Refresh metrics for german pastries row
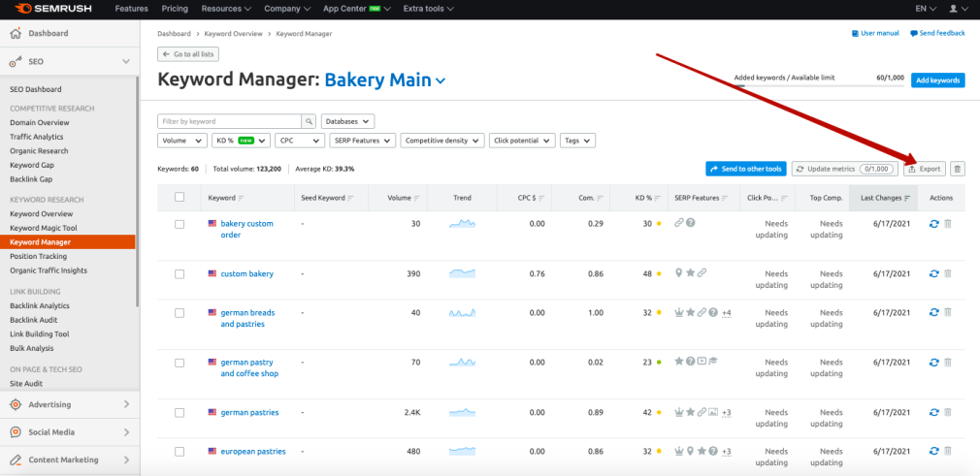This screenshot has height=476, width=980. pyautogui.click(x=933, y=412)
